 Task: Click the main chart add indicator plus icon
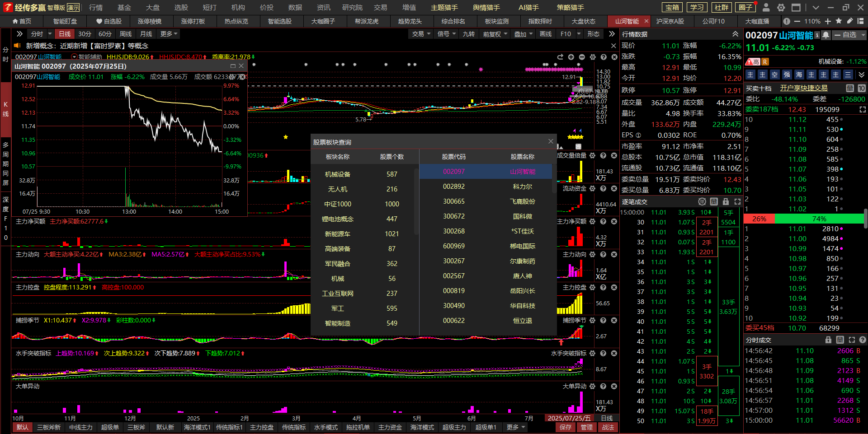point(571,57)
